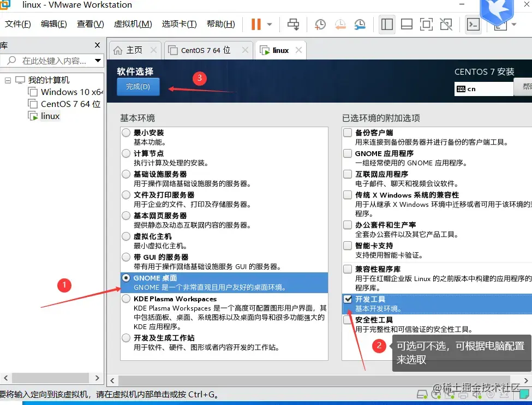Click the library search field
Screen dimensions: 532x405
tap(51, 61)
